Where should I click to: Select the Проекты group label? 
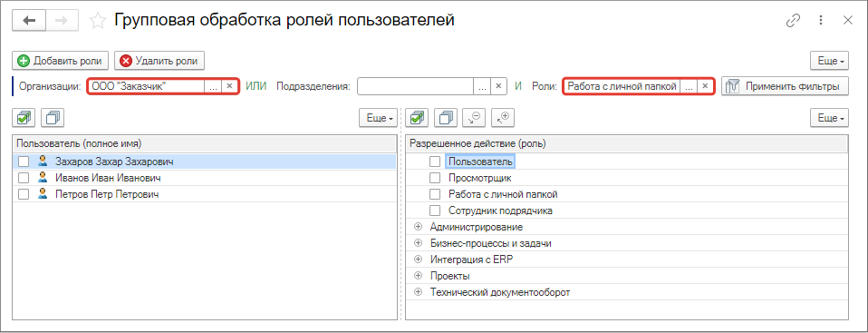[450, 275]
